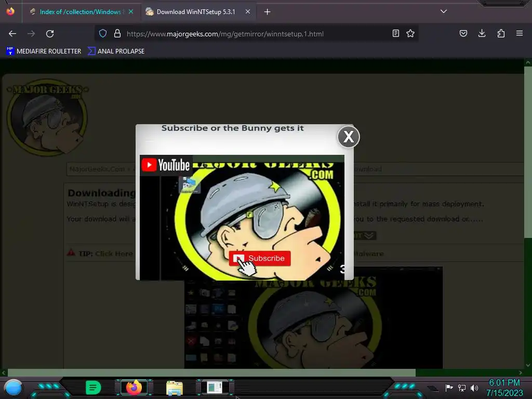Open the window app icon on taskbar
Image resolution: width=532 pixels, height=399 pixels.
coord(215,388)
